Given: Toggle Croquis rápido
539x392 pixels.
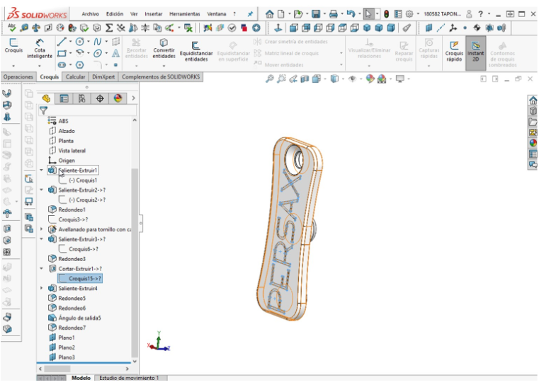Looking at the screenshot, I should [x=454, y=51].
